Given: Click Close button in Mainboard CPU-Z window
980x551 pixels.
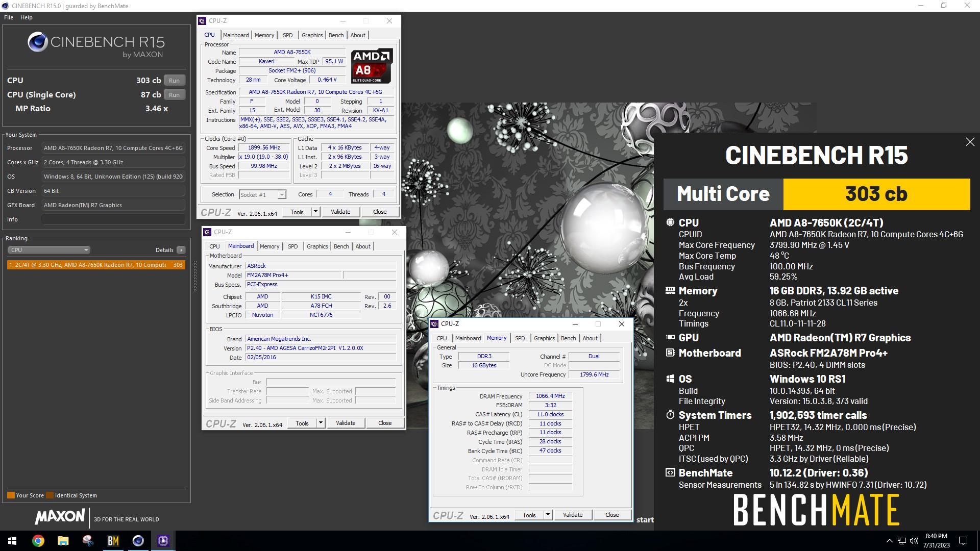Looking at the screenshot, I should click(x=385, y=423).
